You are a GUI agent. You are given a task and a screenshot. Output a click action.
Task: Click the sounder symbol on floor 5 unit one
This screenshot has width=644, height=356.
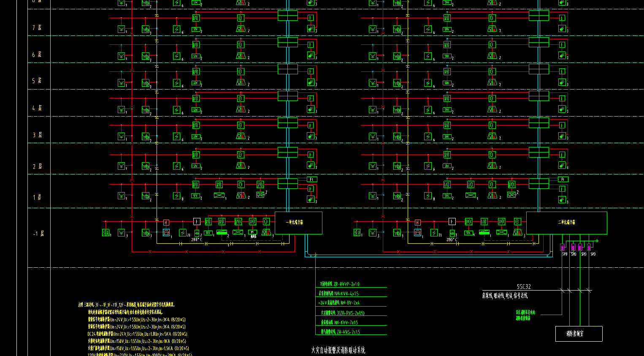coord(241,83)
